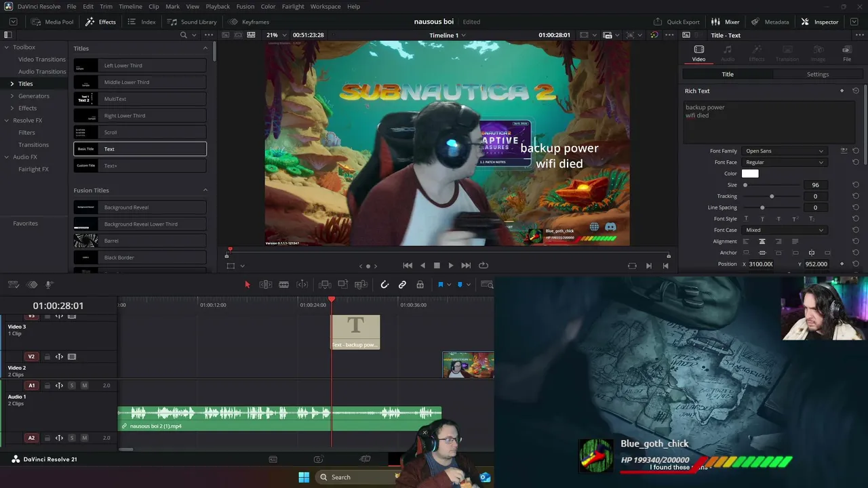Collapse the Resolve FX tree
Screen dimensions: 868x488
7,121
